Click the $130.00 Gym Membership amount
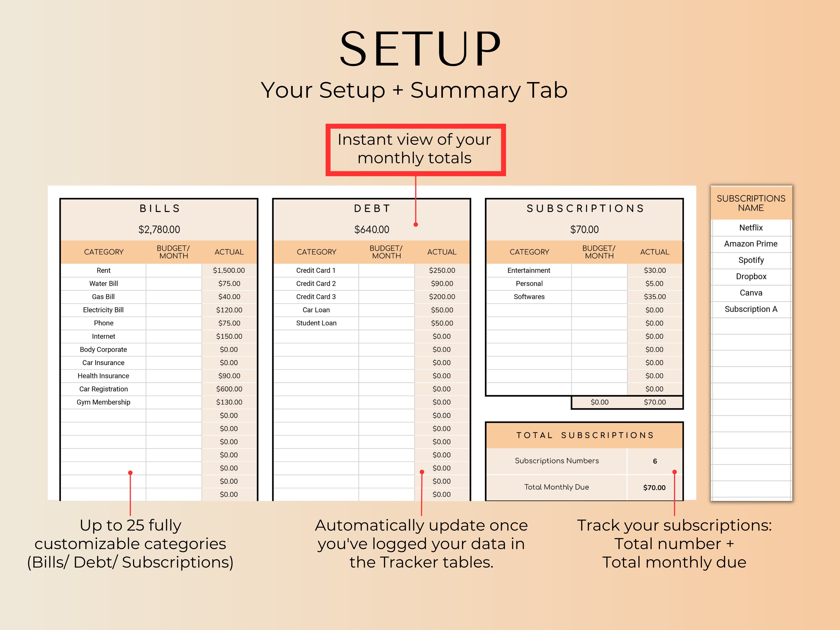The width and height of the screenshot is (840, 630). [x=229, y=402]
